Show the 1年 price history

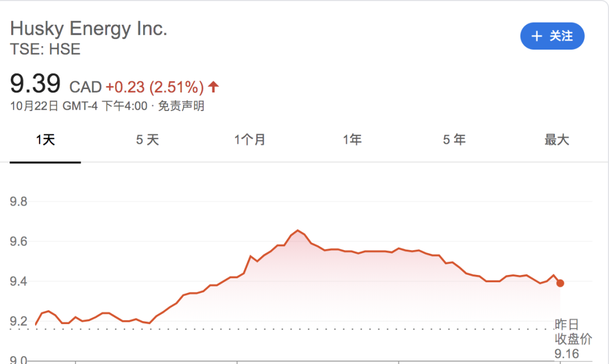(352, 140)
